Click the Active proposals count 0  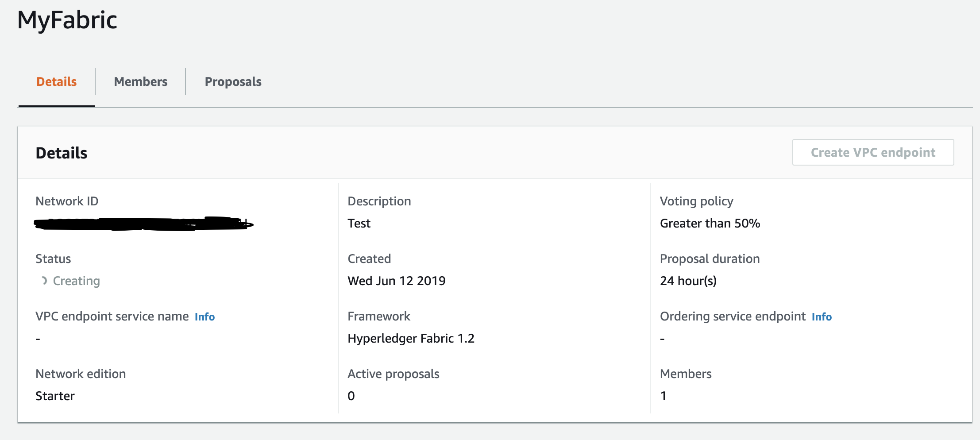351,396
